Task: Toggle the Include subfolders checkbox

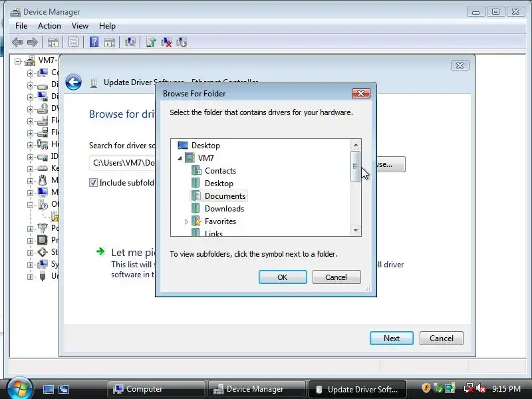Action: pos(93,183)
